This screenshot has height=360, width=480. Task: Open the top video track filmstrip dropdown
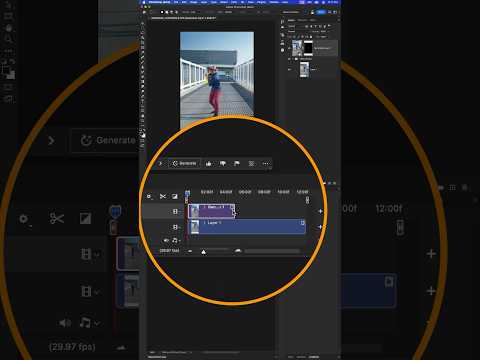[x=176, y=211]
